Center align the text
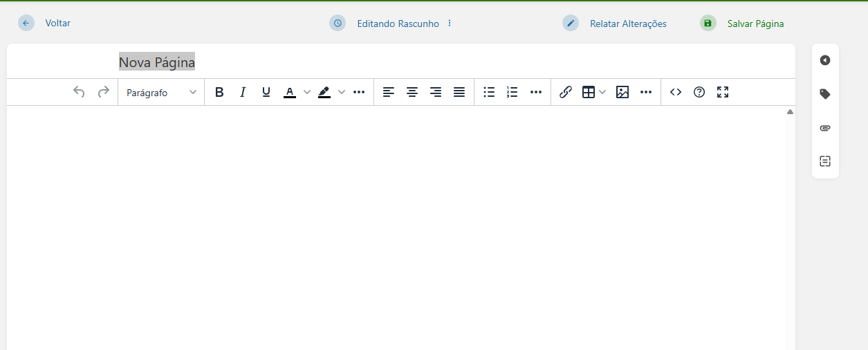The image size is (868, 350). click(x=412, y=92)
